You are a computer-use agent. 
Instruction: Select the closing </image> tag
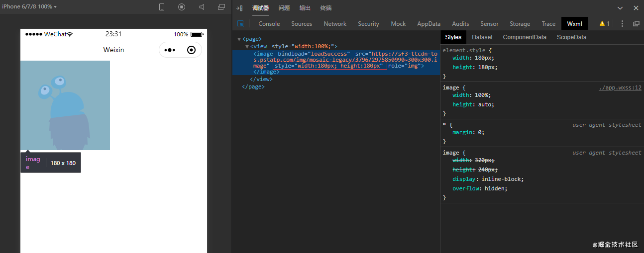coord(266,72)
